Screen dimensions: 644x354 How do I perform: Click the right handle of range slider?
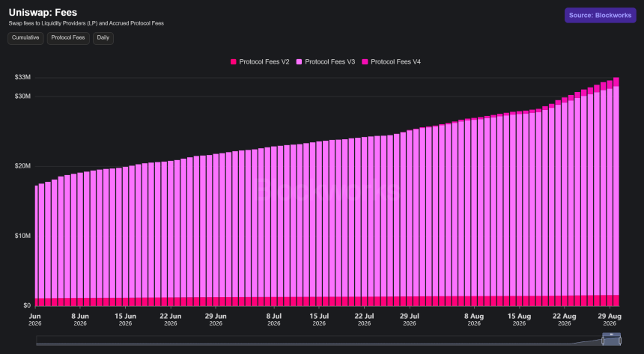coord(620,341)
